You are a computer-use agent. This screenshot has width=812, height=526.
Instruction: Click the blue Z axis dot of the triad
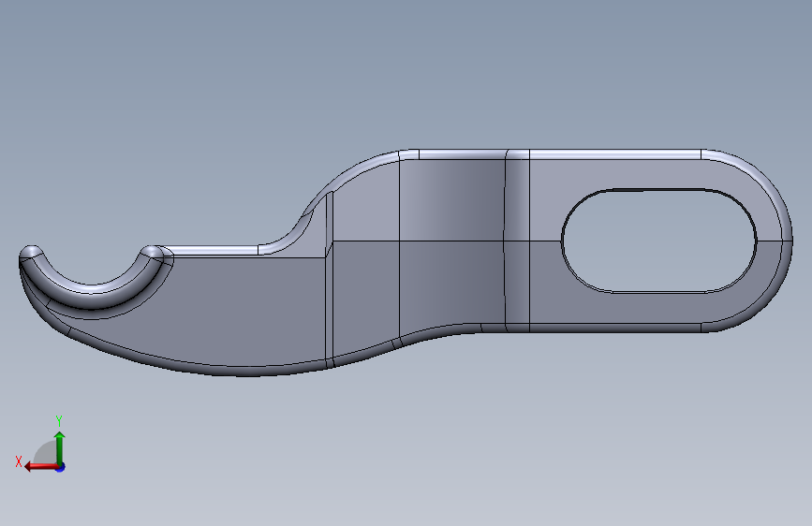point(61,467)
